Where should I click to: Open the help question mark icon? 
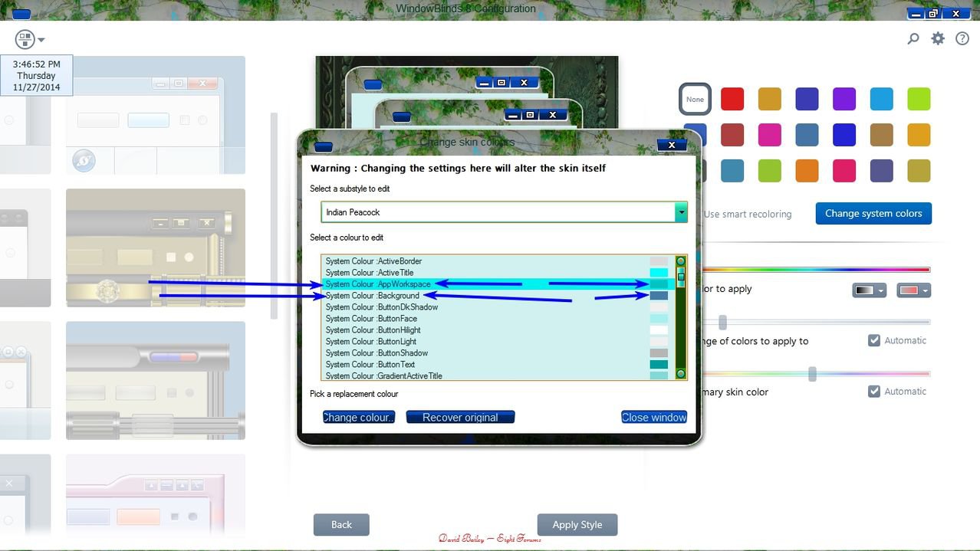click(x=962, y=38)
